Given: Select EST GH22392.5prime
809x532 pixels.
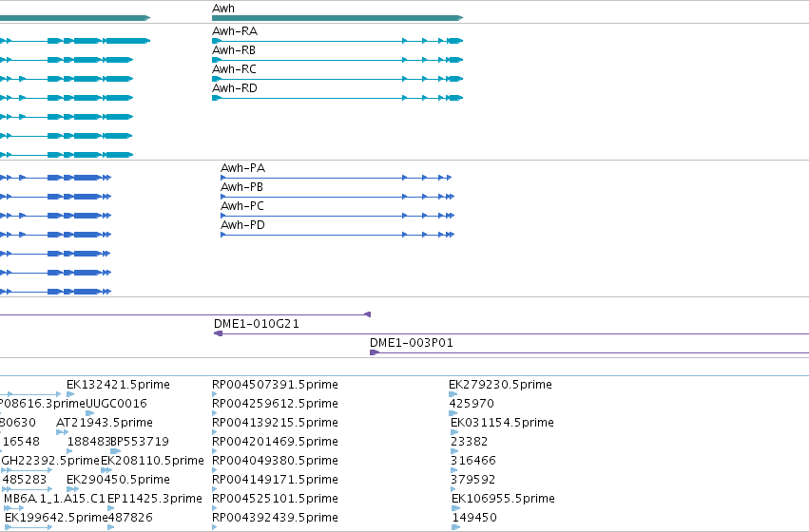Looking at the screenshot, I should coord(50,461).
